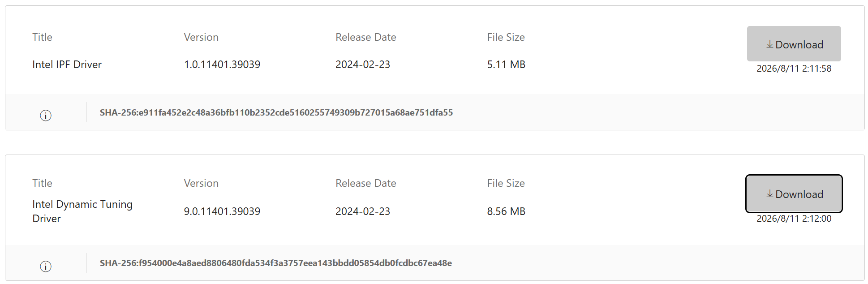868x284 pixels.
Task: Click version number 1.0.11401.39039
Action: click(222, 65)
